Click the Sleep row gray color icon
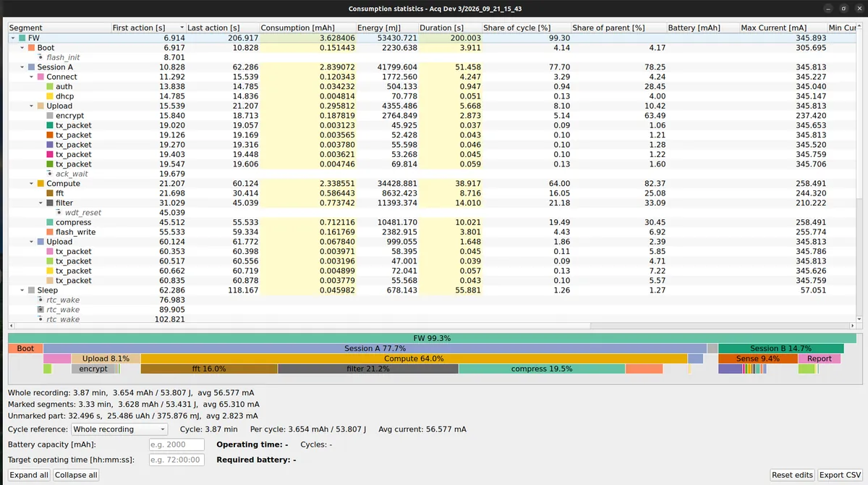Screen dimensions: 868x485 coord(31,290)
